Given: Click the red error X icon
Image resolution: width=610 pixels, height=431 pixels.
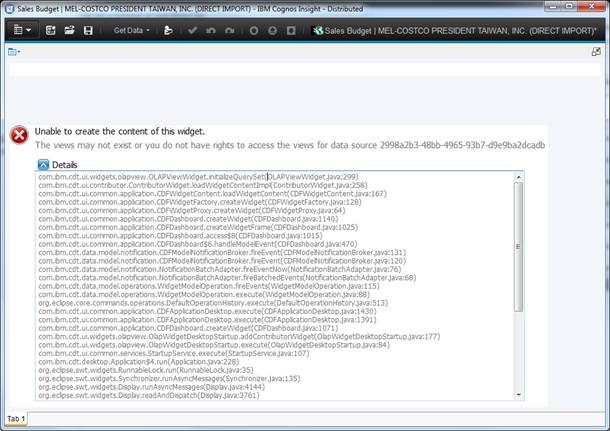Looking at the screenshot, I should point(19,135).
